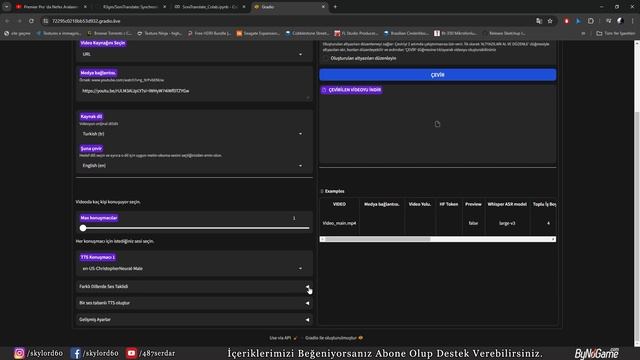This screenshot has width=640, height=360.
Task: Toggle Oluşturulan altyazıları düzenleyin checkbox
Action: (326, 58)
